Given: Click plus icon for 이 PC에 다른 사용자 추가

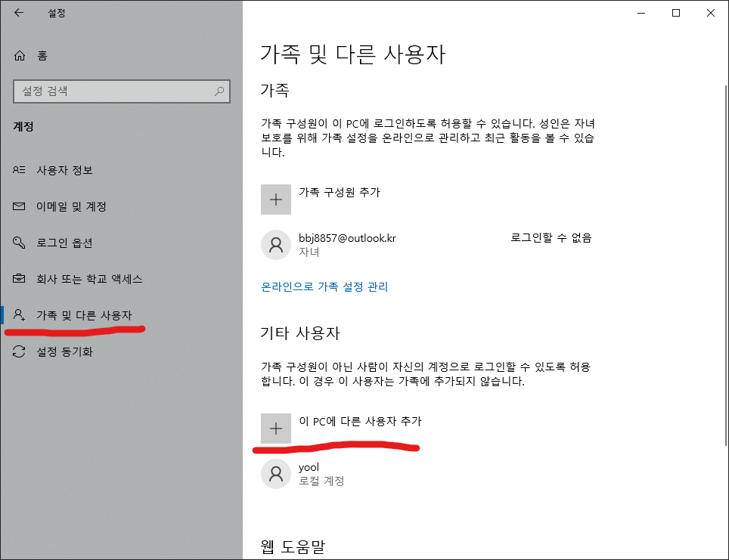Looking at the screenshot, I should pyautogui.click(x=276, y=429).
